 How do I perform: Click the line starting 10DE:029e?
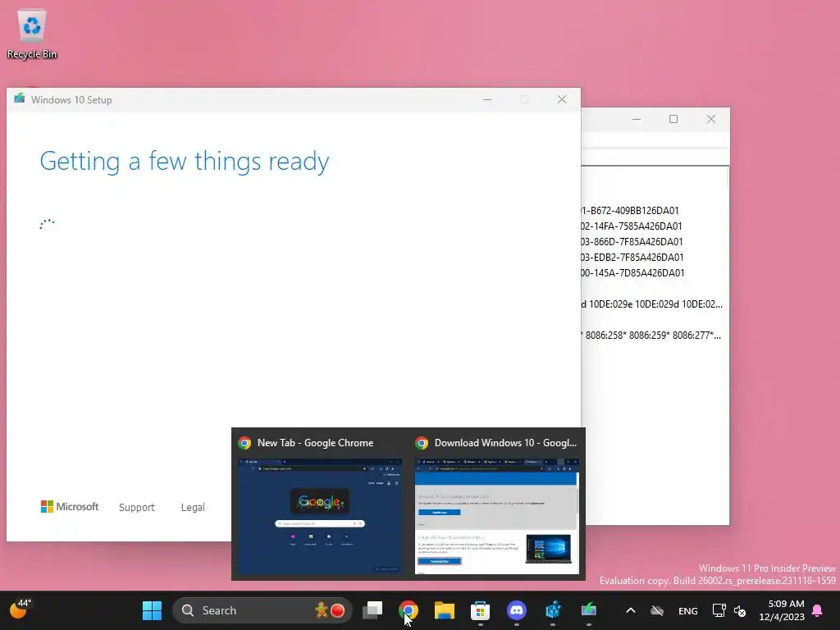652,304
